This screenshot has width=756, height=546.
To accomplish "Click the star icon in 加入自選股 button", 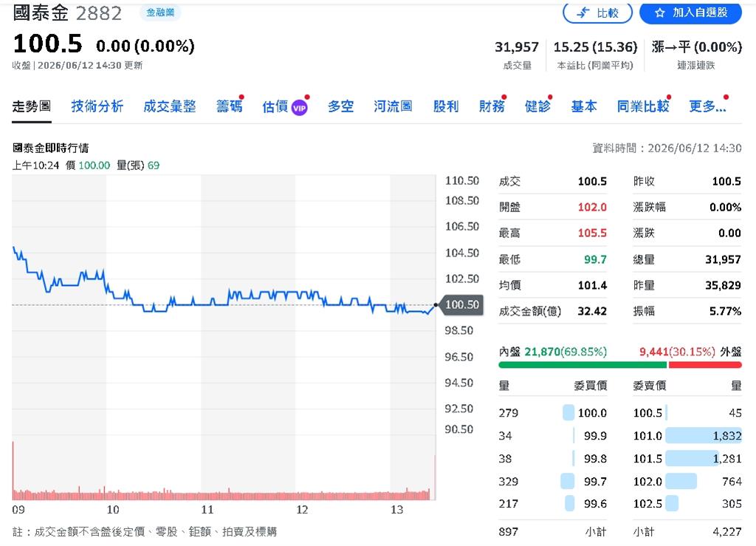I will (659, 13).
